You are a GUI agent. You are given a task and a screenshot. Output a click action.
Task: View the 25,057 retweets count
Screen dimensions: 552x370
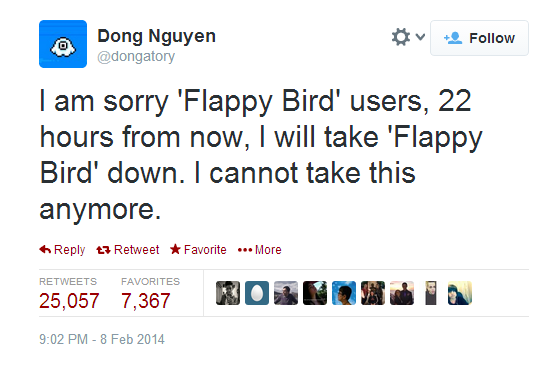click(x=69, y=301)
